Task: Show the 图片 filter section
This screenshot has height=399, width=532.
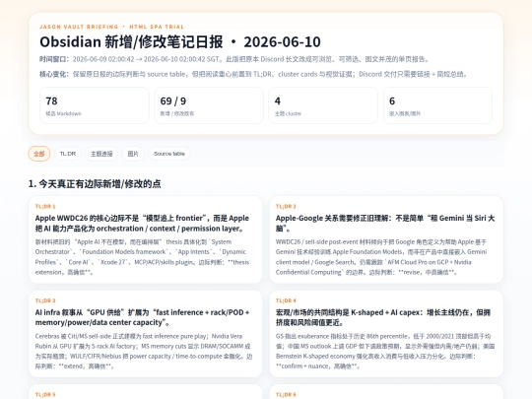Action: (133, 154)
